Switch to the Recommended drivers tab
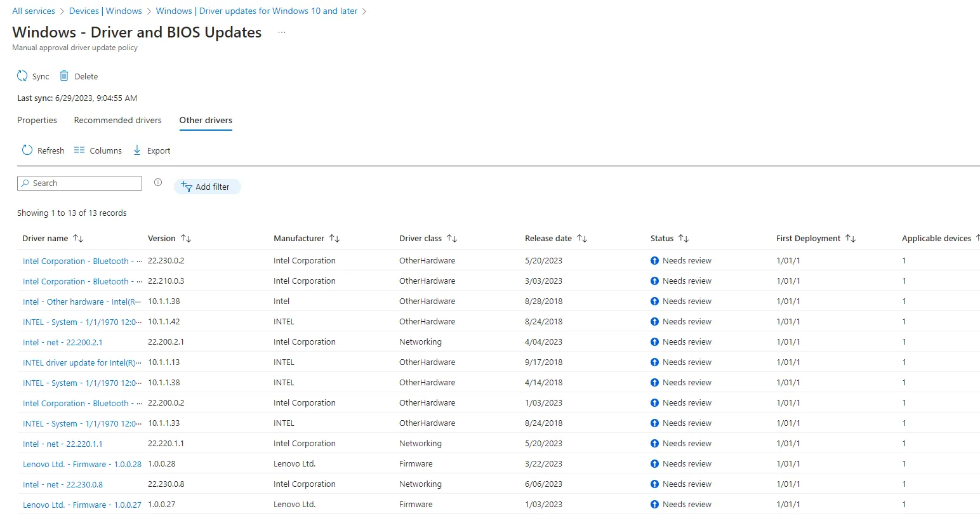This screenshot has height=530, width=980. pyautogui.click(x=117, y=120)
